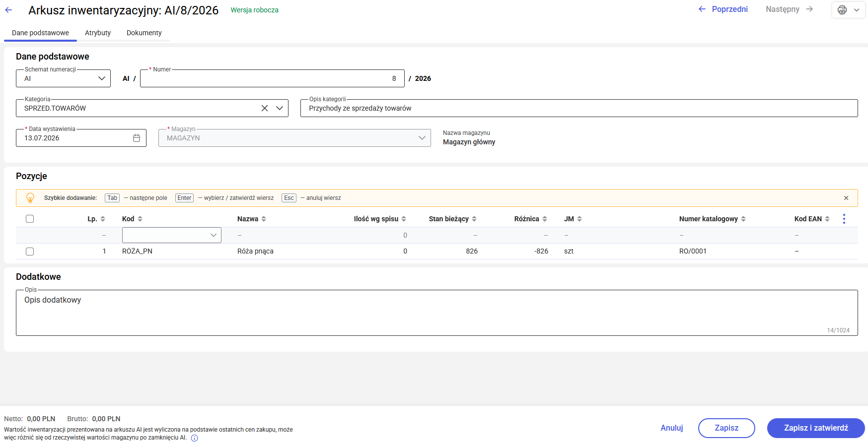868x446 pixels.
Task: Sort by the Nazwa column
Action: tap(264, 219)
